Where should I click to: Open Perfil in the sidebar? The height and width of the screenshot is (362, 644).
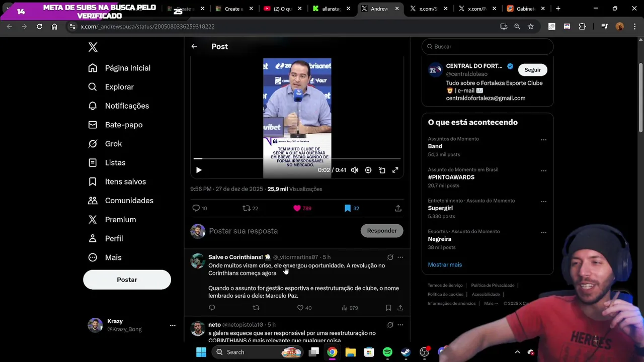click(x=105, y=238)
